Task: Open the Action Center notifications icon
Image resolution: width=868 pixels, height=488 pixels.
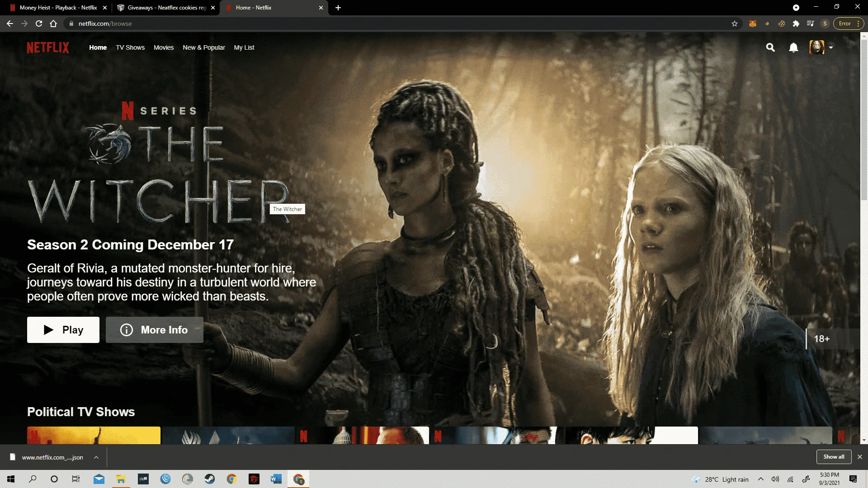Action: point(853,479)
